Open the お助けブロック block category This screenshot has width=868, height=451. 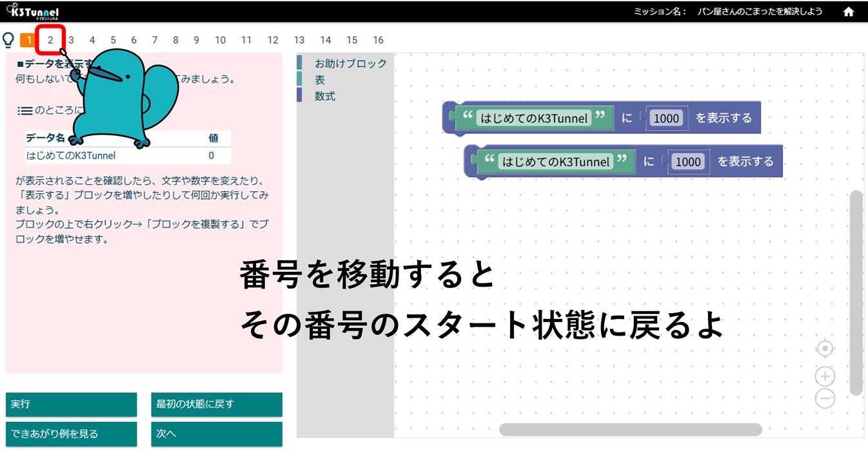point(350,63)
